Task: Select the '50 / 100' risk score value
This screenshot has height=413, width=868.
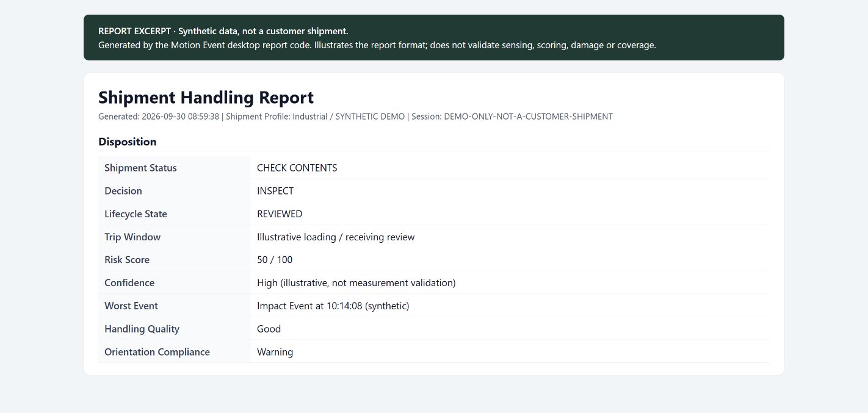Action: [x=275, y=260]
